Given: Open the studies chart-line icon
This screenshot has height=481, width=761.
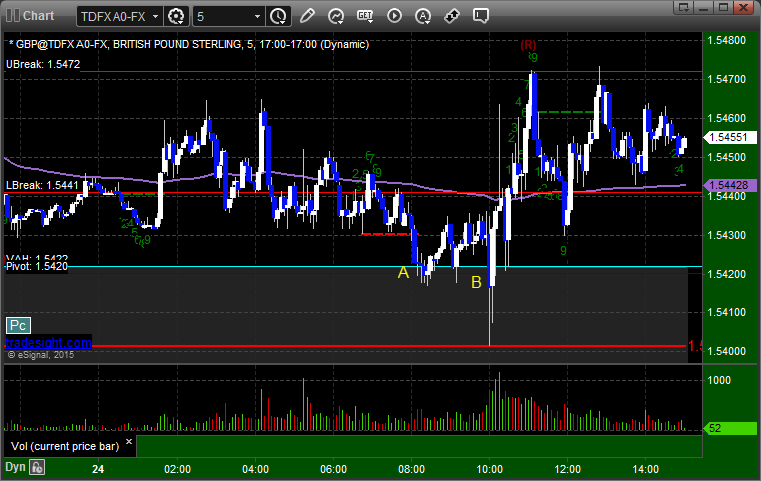Looking at the screenshot, I should (x=335, y=16).
